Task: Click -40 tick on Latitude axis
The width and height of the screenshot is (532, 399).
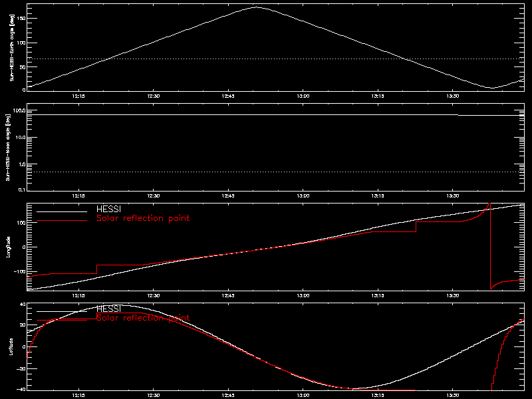Action: (x=21, y=389)
